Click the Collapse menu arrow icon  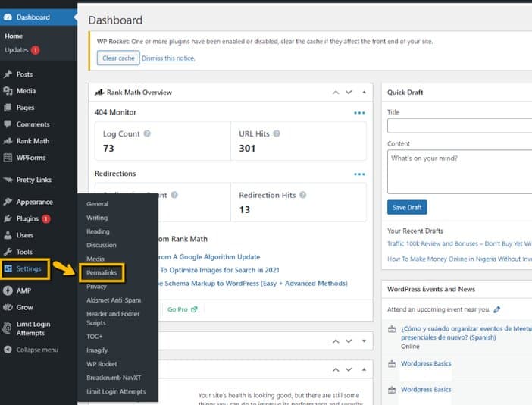pyautogui.click(x=8, y=350)
